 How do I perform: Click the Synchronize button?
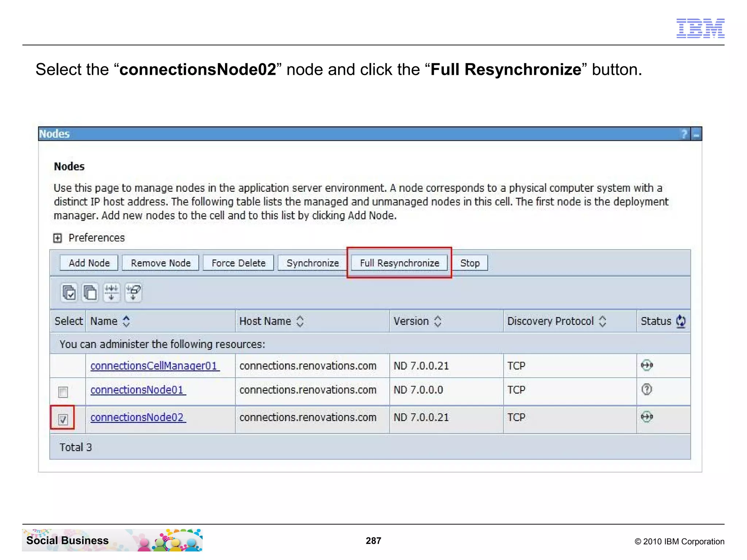313,263
